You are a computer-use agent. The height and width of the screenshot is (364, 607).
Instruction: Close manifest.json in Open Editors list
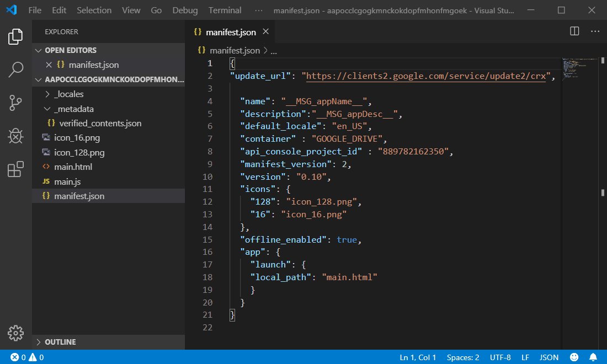tap(49, 65)
